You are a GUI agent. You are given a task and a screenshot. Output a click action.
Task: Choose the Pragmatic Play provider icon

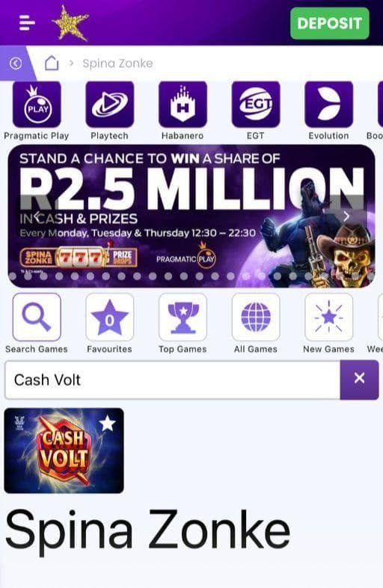37,105
